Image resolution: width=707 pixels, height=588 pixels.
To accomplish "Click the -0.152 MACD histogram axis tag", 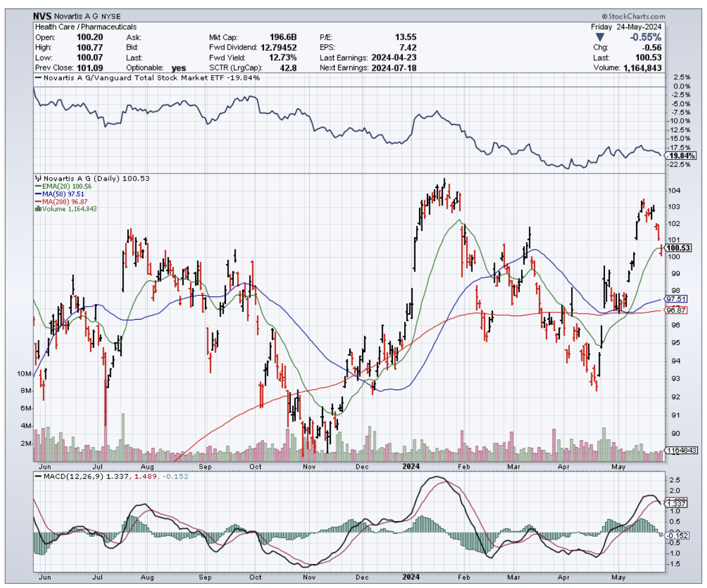I will [677, 535].
